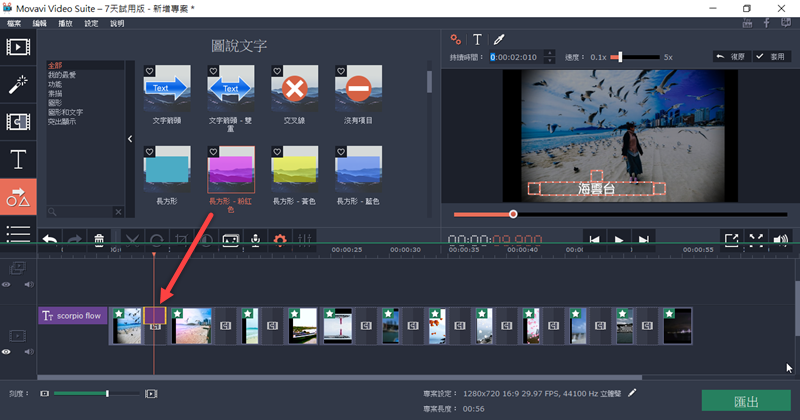Image resolution: width=800 pixels, height=420 pixels.
Task: Toggle visibility eye of the main video track
Action: [x=7, y=352]
